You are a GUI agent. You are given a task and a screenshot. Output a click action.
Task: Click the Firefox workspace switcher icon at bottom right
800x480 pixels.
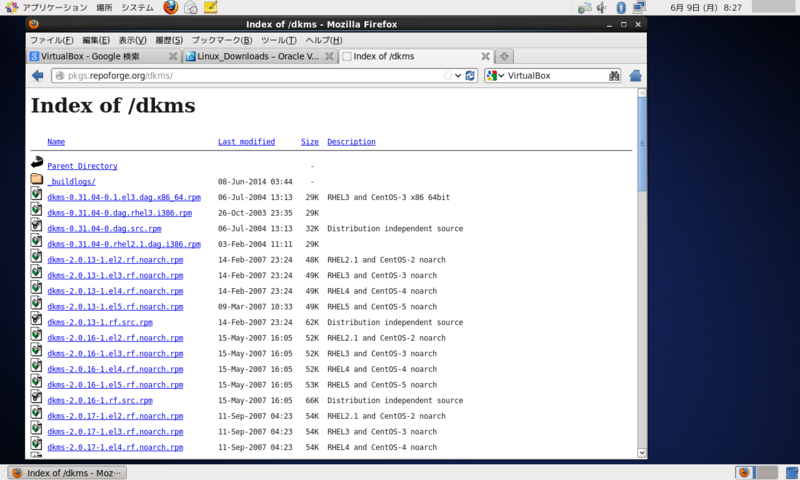tap(745, 472)
